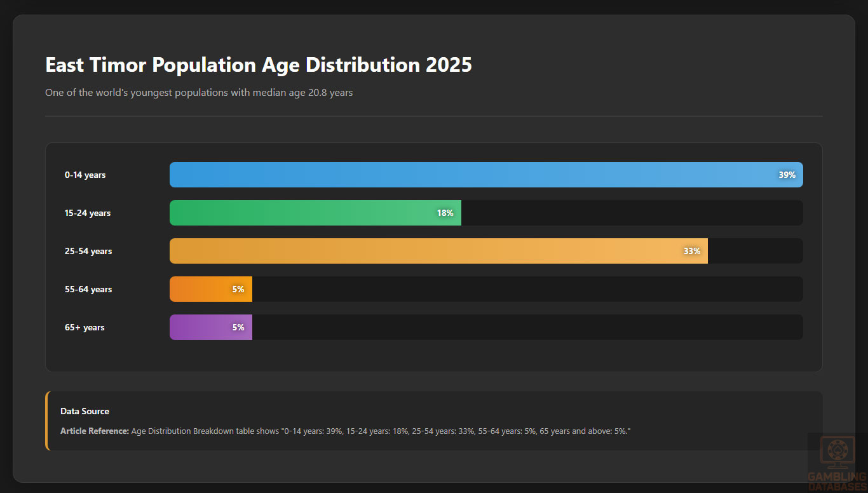
Task: Click the 18% value label
Action: [x=445, y=213]
